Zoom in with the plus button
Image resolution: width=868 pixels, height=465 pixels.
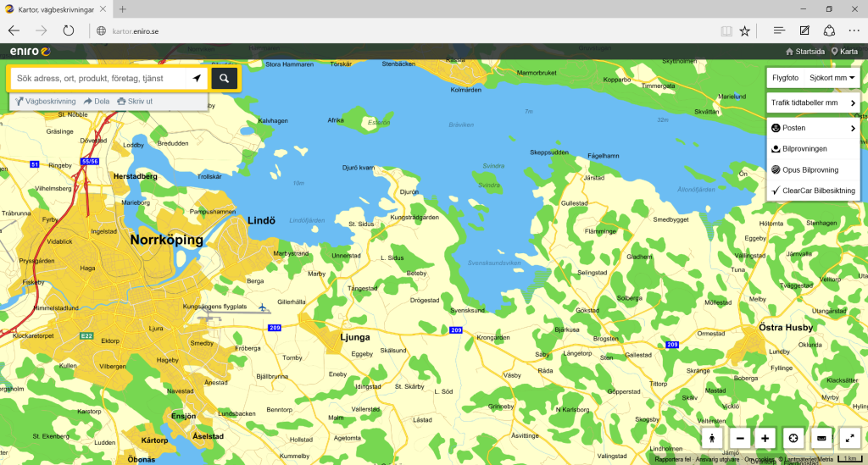[x=765, y=439]
